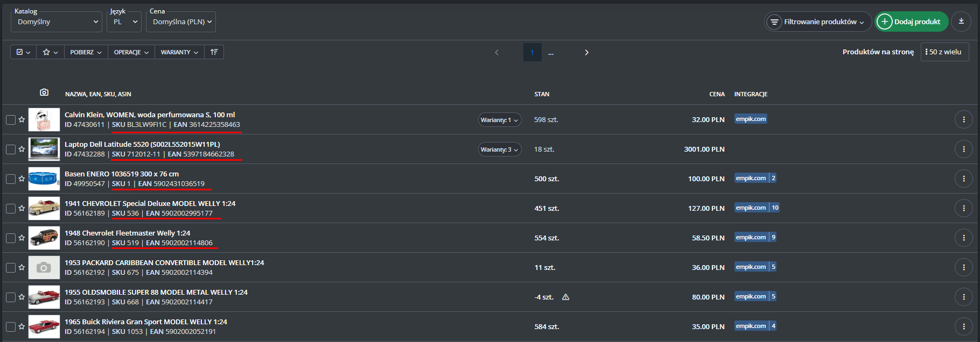This screenshot has width=980, height=342.
Task: Click the camera icon in table header
Action: click(44, 92)
